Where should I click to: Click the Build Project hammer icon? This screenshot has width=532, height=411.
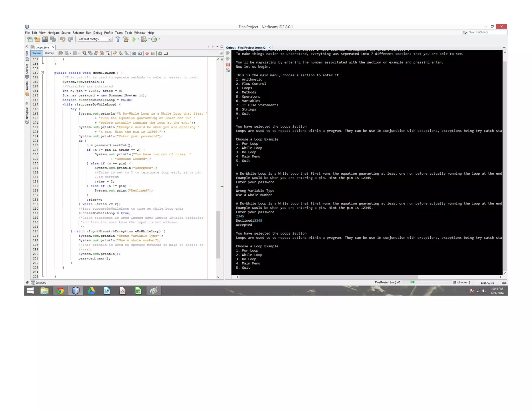pyautogui.click(x=118, y=39)
